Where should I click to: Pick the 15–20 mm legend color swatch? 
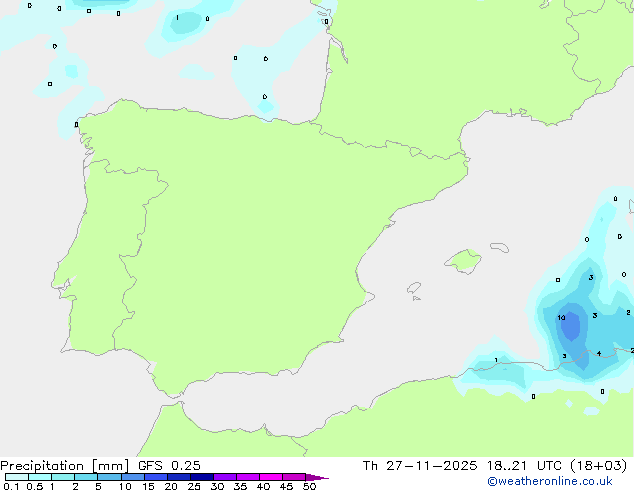point(156,477)
